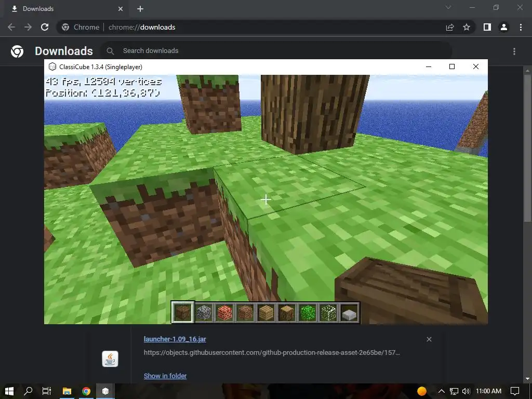Click the Downloads page heading
The image size is (532, 399).
point(64,51)
